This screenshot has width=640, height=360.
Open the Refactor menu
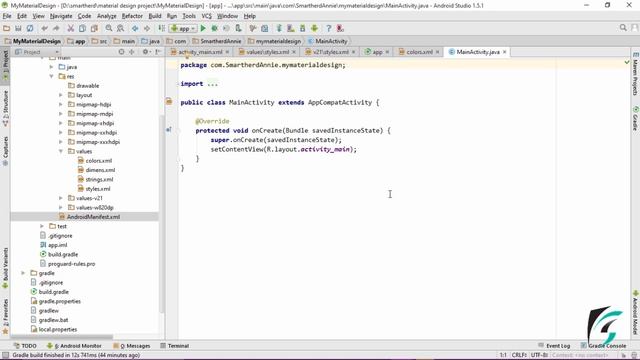(132, 16)
